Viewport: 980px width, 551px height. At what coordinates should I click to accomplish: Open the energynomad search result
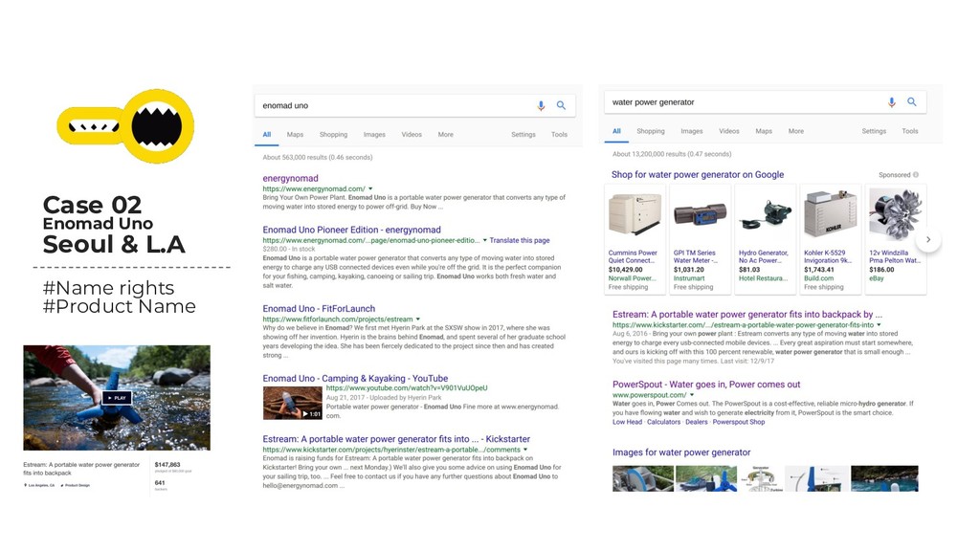click(290, 179)
